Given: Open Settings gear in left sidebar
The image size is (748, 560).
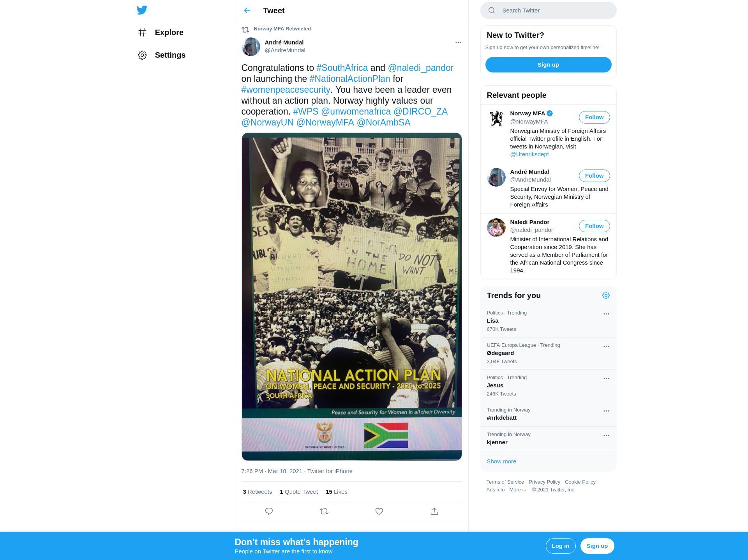Looking at the screenshot, I should tap(142, 55).
